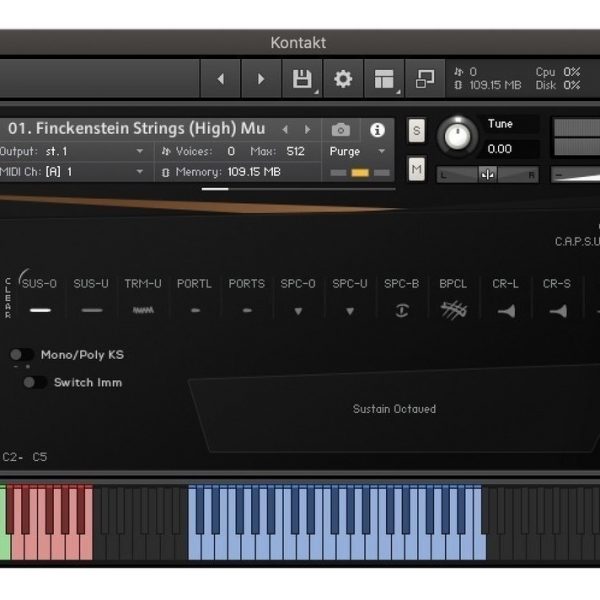Image resolution: width=600 pixels, height=600 pixels.
Task: Open snapshot view camera icon
Action: [x=341, y=130]
